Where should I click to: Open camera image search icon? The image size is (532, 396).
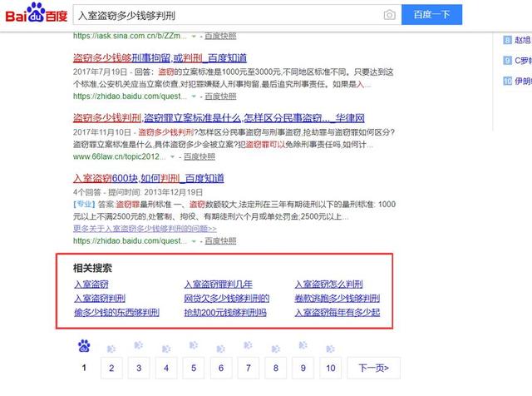pyautogui.click(x=389, y=15)
